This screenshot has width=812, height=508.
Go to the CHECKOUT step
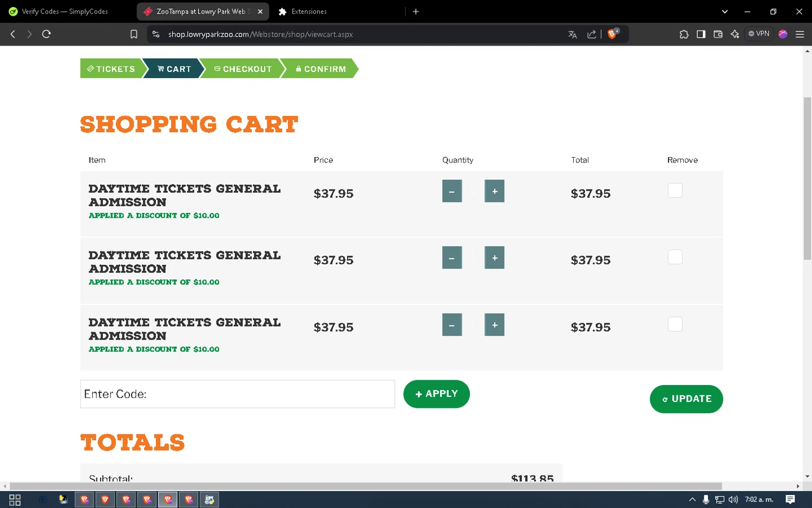click(243, 69)
